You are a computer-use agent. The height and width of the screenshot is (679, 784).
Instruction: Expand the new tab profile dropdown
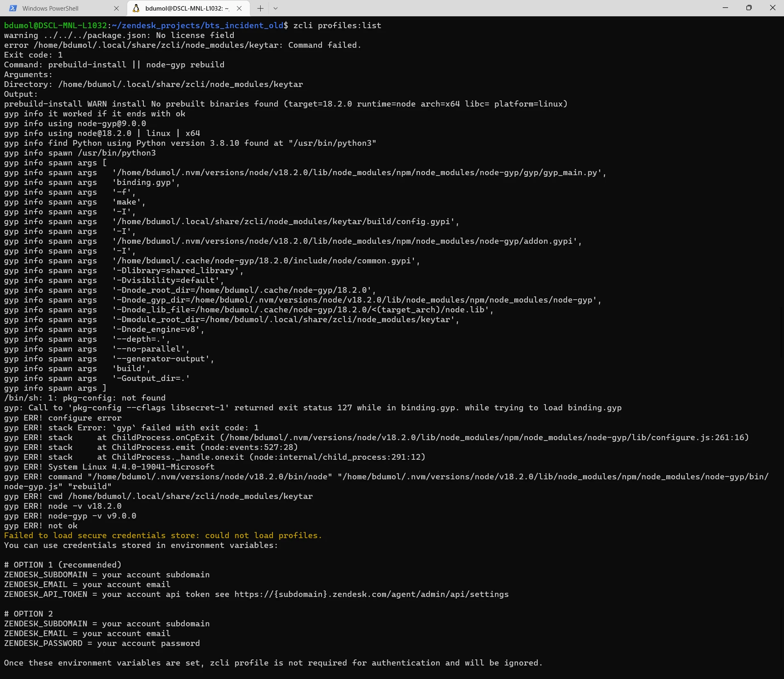pyautogui.click(x=275, y=8)
